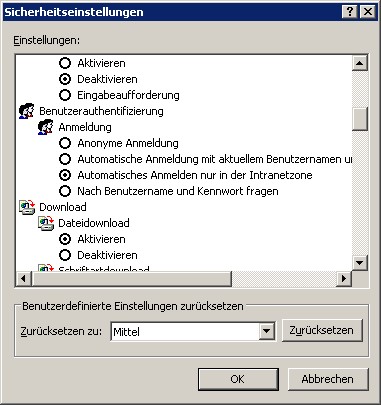Click the scroll down arrow icon

pyautogui.click(x=360, y=263)
